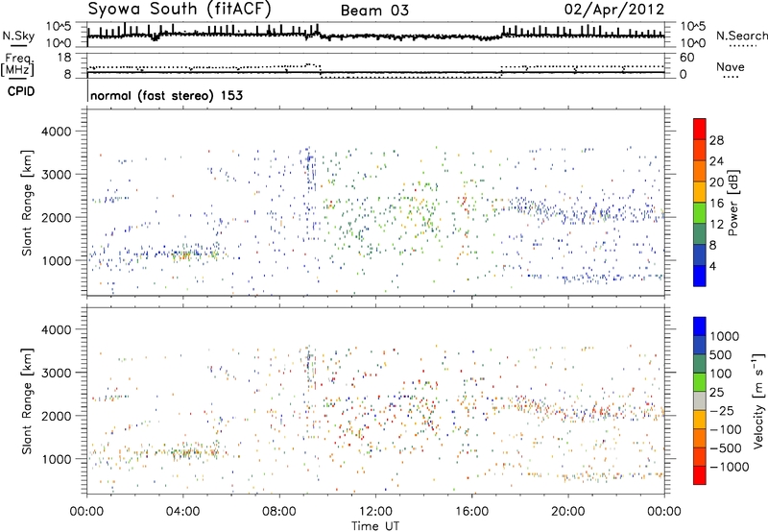768x532 pixels.
Task: Click the frequency trace panel
Action: click(375, 65)
